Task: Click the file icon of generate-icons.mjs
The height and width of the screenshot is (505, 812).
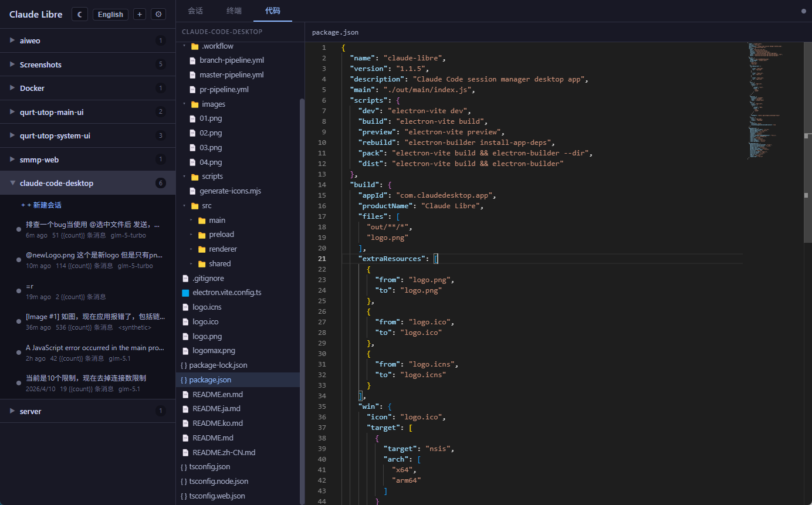Action: pyautogui.click(x=192, y=191)
